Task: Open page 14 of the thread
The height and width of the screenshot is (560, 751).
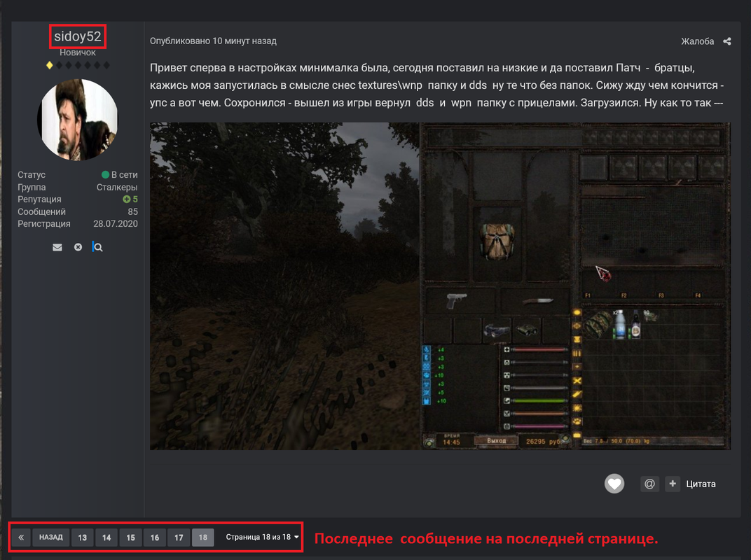Action: (106, 538)
